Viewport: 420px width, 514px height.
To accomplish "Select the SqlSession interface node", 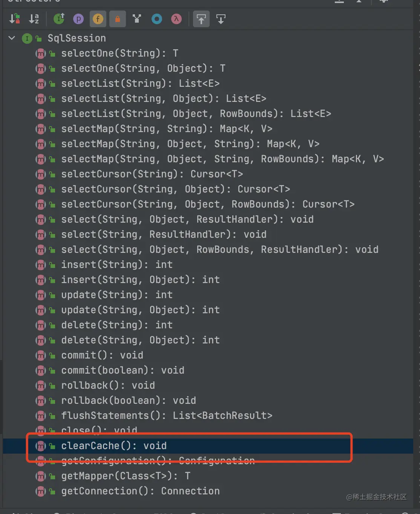I will pyautogui.click(x=77, y=38).
